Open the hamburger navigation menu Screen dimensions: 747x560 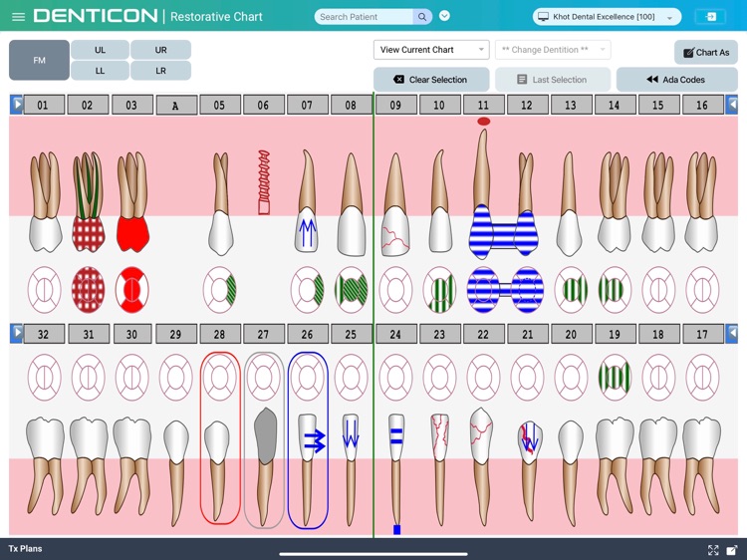tap(18, 17)
